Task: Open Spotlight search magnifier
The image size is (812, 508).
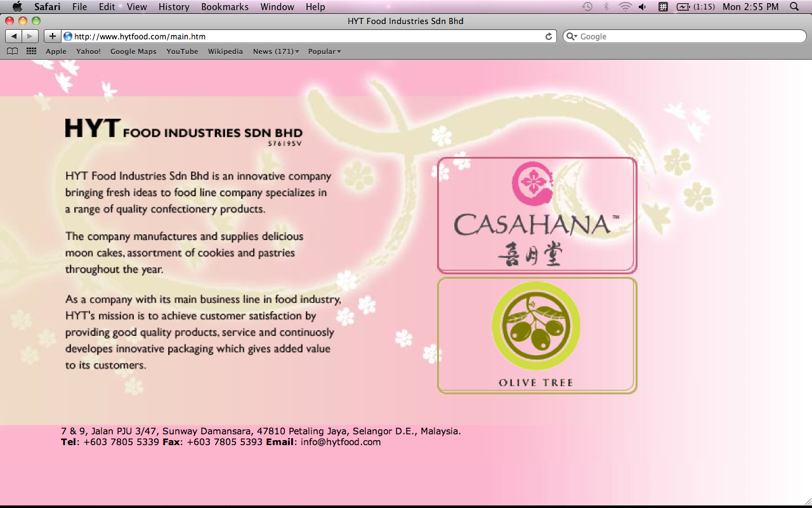Action: 794,7
